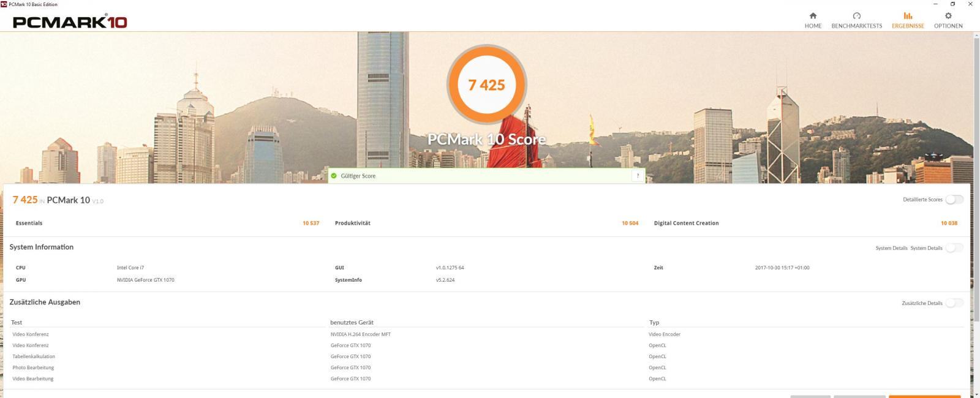The height and width of the screenshot is (398, 980).
Task: Minimize the PCMark 10 window
Action: click(x=935, y=4)
